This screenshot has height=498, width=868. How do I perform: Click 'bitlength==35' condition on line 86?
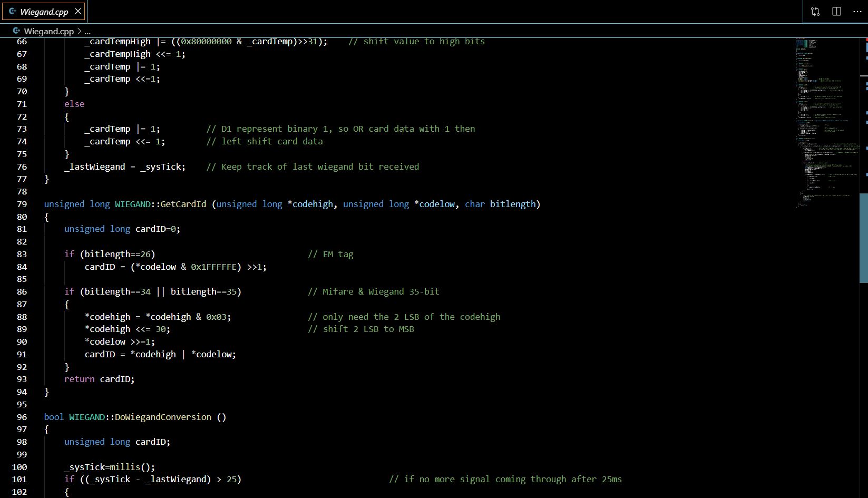[203, 291]
